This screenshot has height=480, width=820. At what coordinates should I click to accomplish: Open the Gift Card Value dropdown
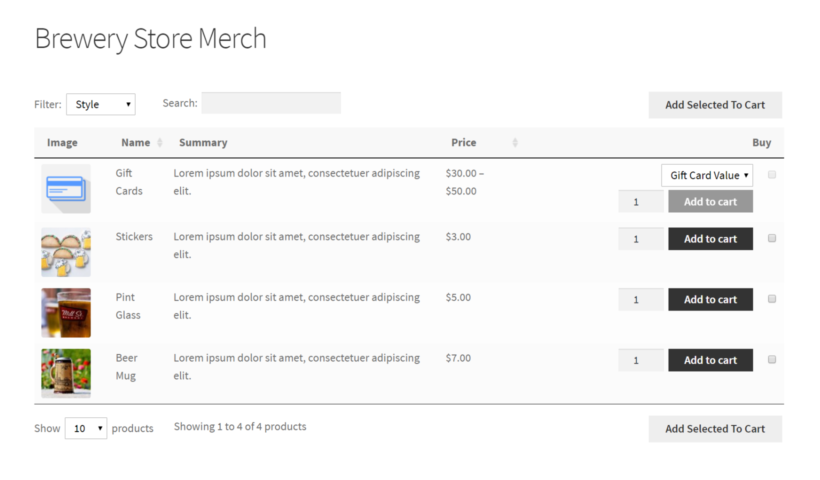point(707,175)
